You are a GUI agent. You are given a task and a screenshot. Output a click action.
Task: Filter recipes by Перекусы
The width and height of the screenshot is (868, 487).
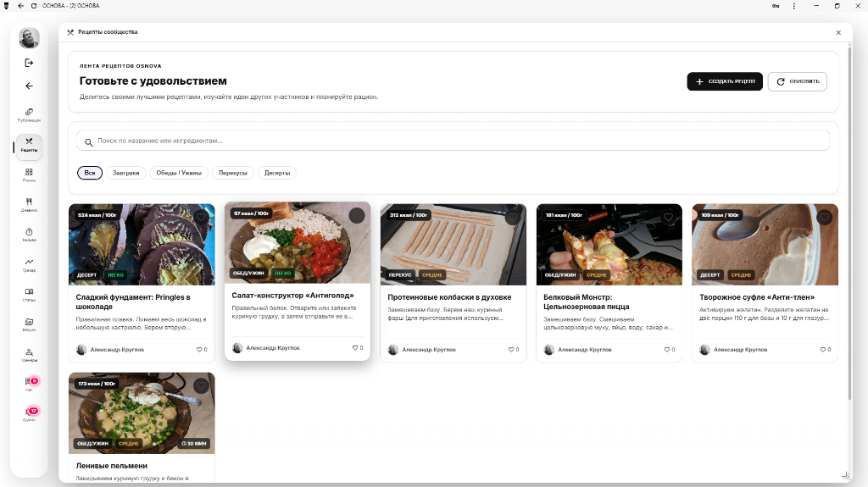(x=233, y=173)
